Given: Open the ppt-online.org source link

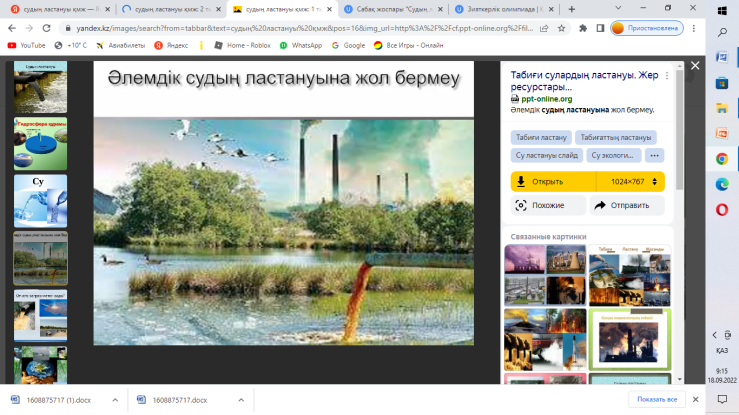Looking at the screenshot, I should (546, 99).
